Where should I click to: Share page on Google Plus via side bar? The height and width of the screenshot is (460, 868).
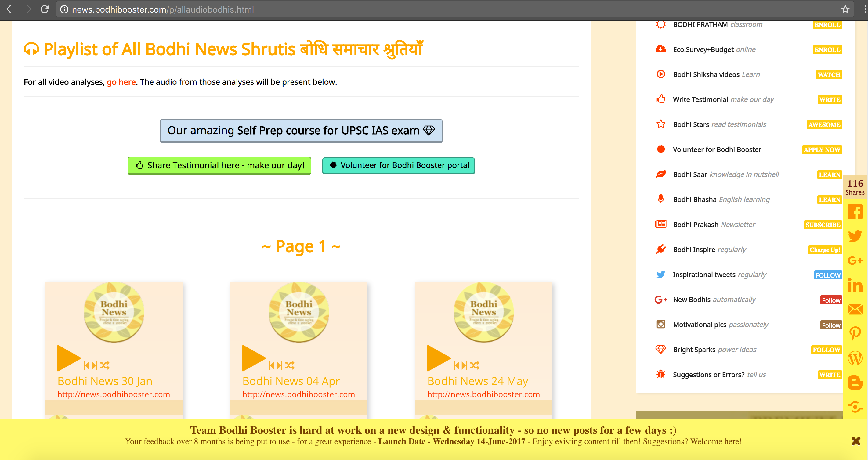pyautogui.click(x=855, y=261)
